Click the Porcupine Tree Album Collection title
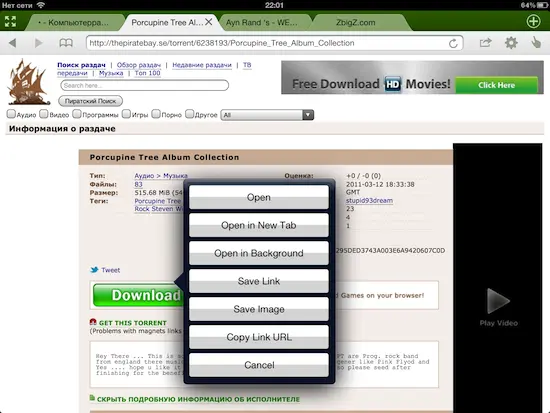 click(x=164, y=157)
